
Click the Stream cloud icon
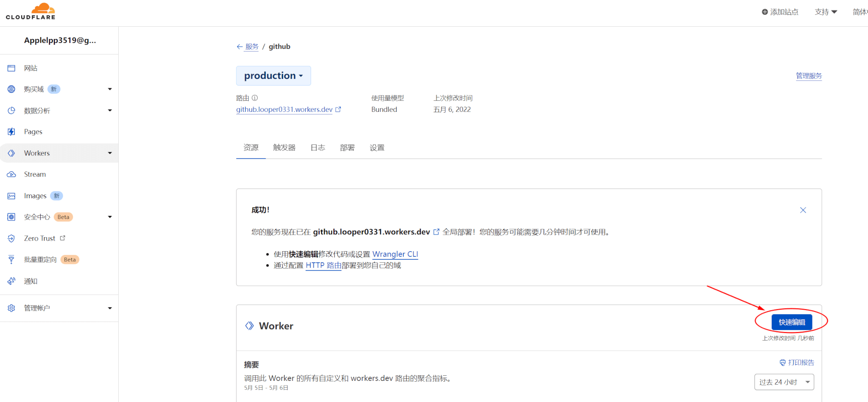point(11,175)
